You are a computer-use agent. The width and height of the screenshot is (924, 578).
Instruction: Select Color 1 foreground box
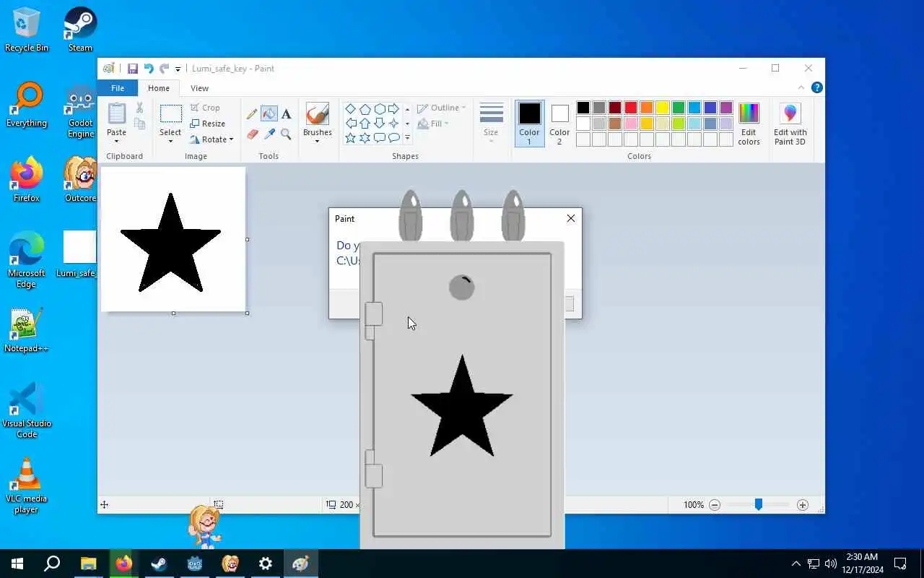coord(529,124)
